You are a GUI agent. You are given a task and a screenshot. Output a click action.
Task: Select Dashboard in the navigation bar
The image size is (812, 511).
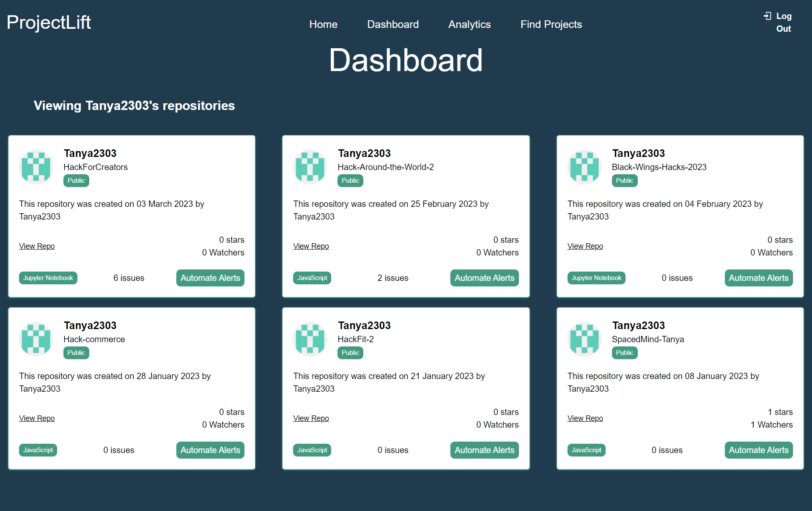[x=393, y=25]
